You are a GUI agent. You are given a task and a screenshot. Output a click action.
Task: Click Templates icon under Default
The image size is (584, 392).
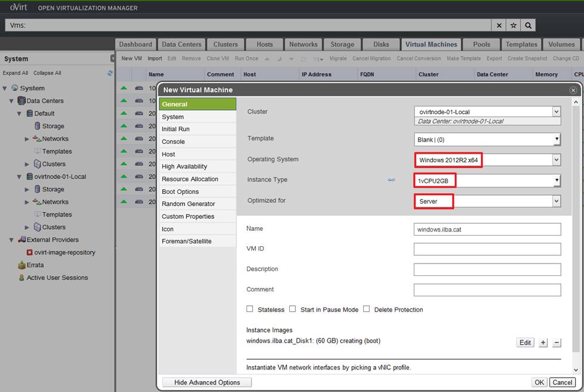pos(38,151)
